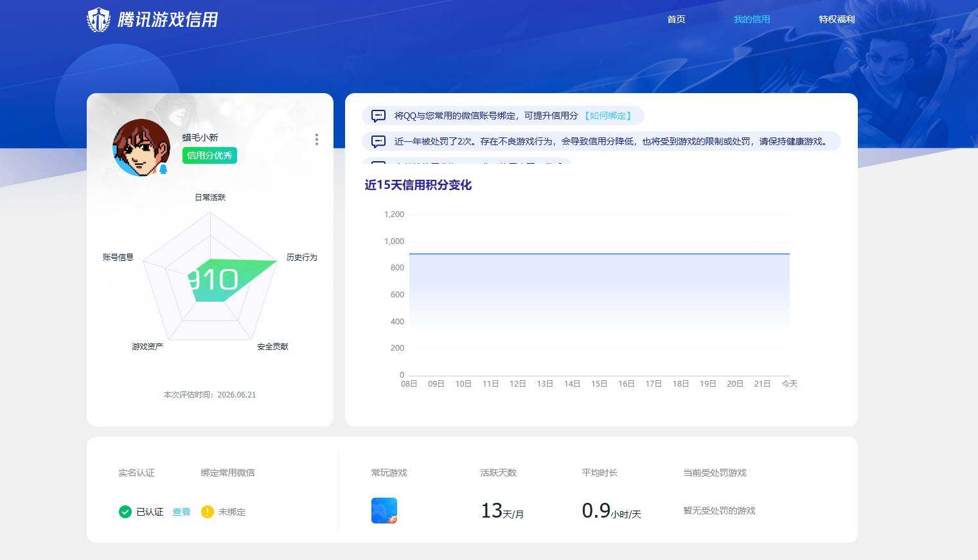Click the 今天 marker on chart axis
Screen dimensions: 978x560
(x=789, y=383)
